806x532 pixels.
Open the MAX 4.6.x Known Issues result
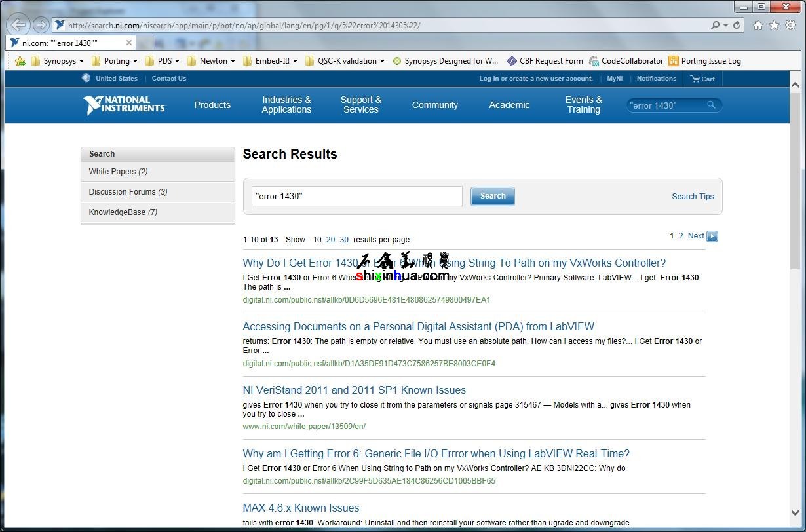301,508
